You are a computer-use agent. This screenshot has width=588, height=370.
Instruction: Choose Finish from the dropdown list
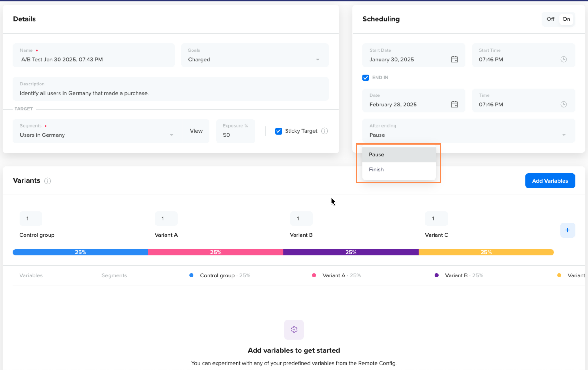[x=399, y=169]
